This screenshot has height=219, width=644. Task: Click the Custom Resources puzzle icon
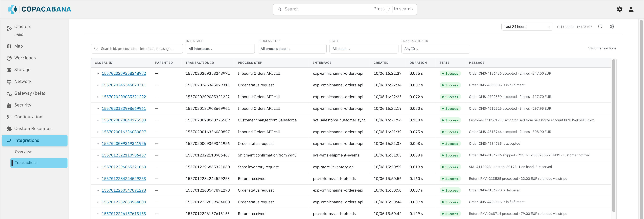pyautogui.click(x=9, y=129)
